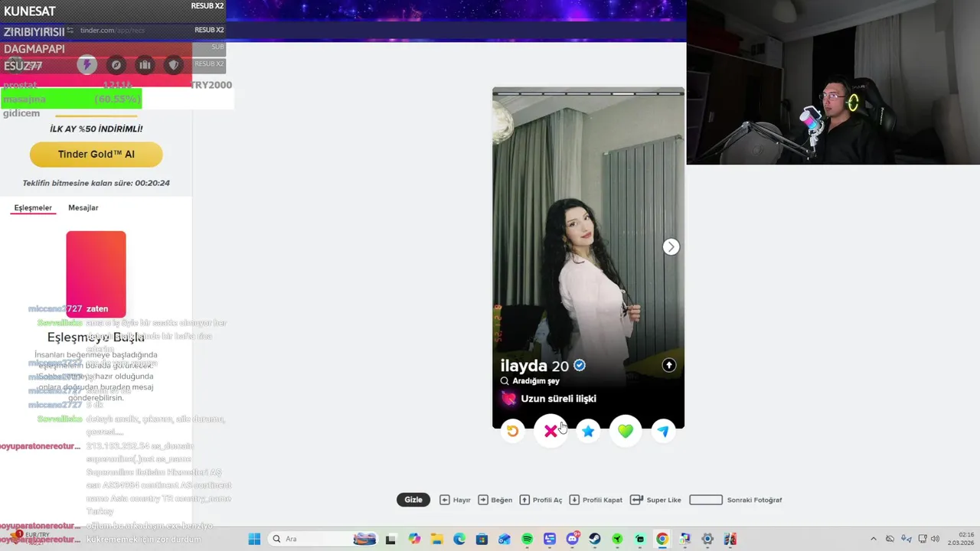Image resolution: width=980 pixels, height=551 pixels.
Task: Click the blue paper-plane share button
Action: (x=663, y=431)
